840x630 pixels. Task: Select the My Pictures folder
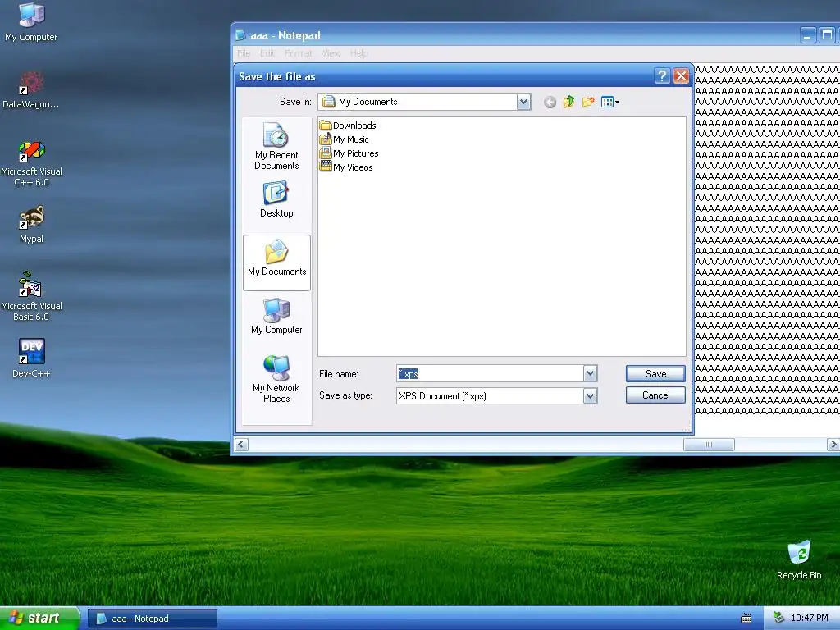click(349, 153)
